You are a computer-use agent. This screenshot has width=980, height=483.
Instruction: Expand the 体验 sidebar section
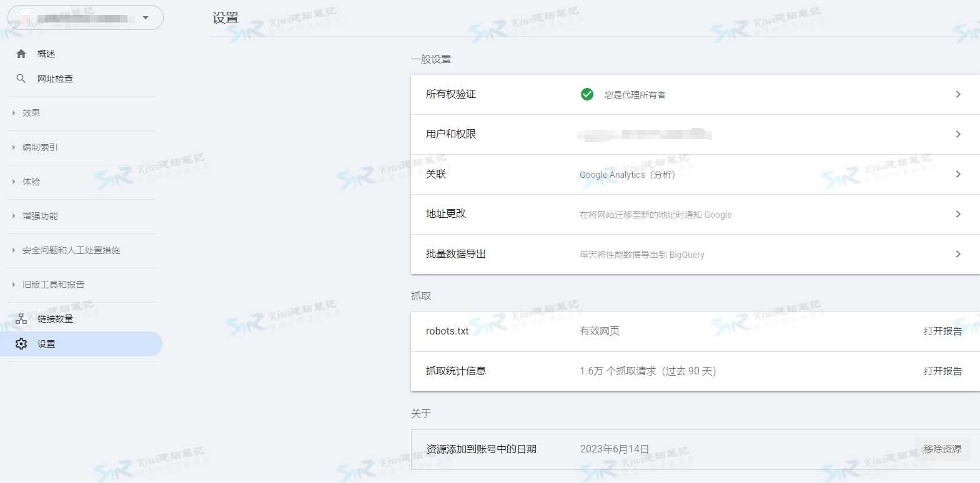click(x=31, y=182)
